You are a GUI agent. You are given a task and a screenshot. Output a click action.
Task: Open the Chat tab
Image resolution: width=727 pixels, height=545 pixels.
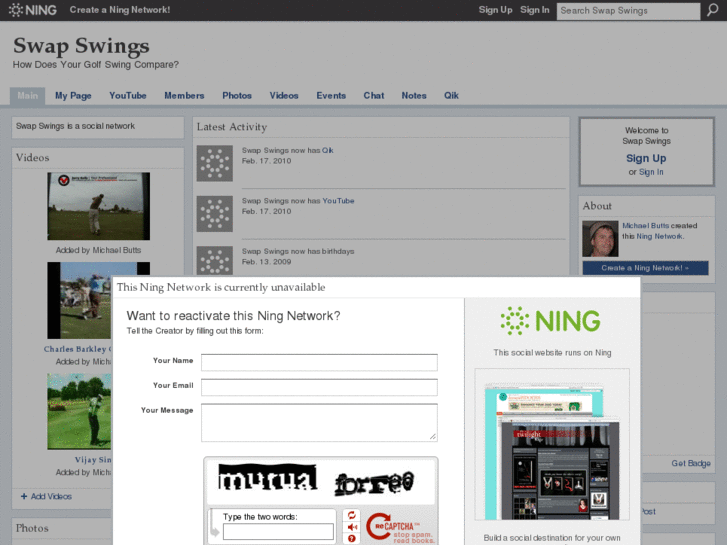tap(374, 96)
